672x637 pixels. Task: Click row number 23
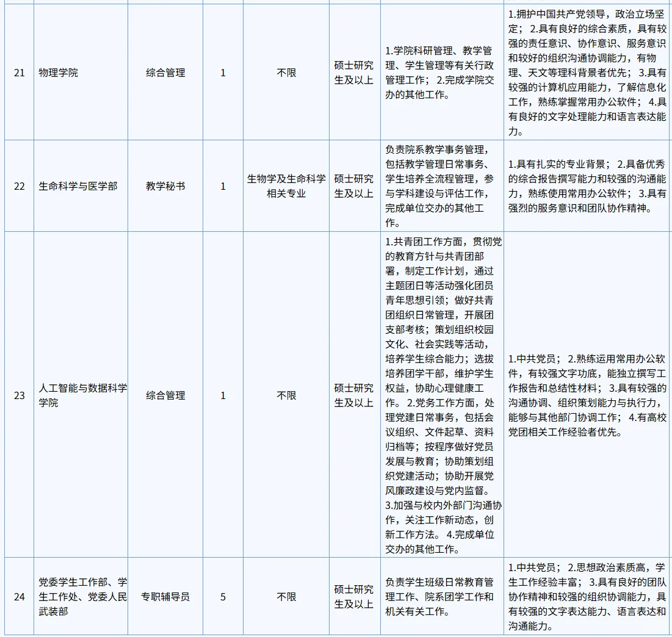coord(18,395)
